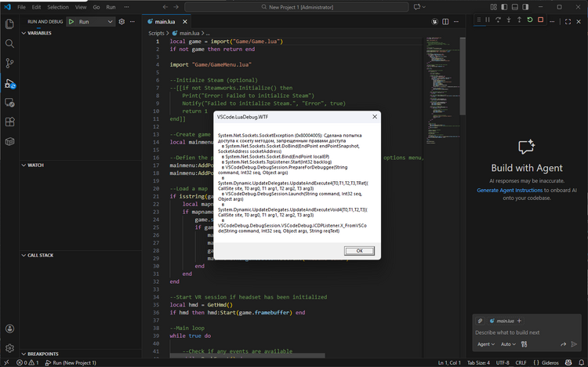Pause the debug session
This screenshot has width=588, height=367.
coord(488,20)
